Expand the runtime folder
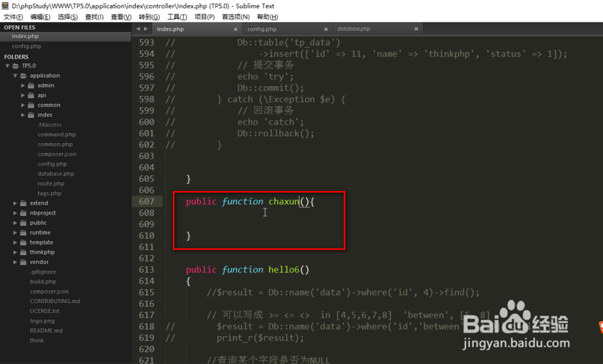The height and width of the screenshot is (364, 603). [15, 233]
